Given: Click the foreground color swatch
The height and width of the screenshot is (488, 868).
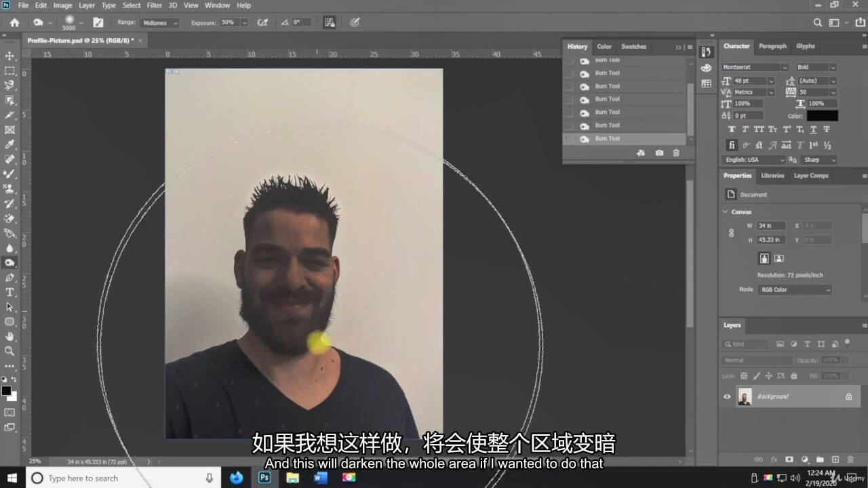Looking at the screenshot, I should point(6,391).
